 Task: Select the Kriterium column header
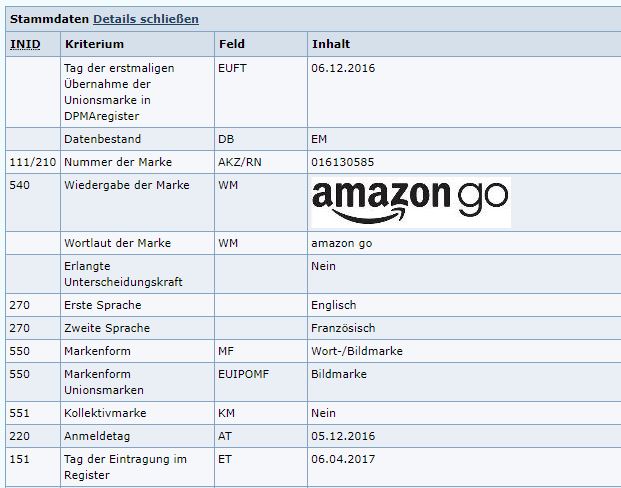94,44
